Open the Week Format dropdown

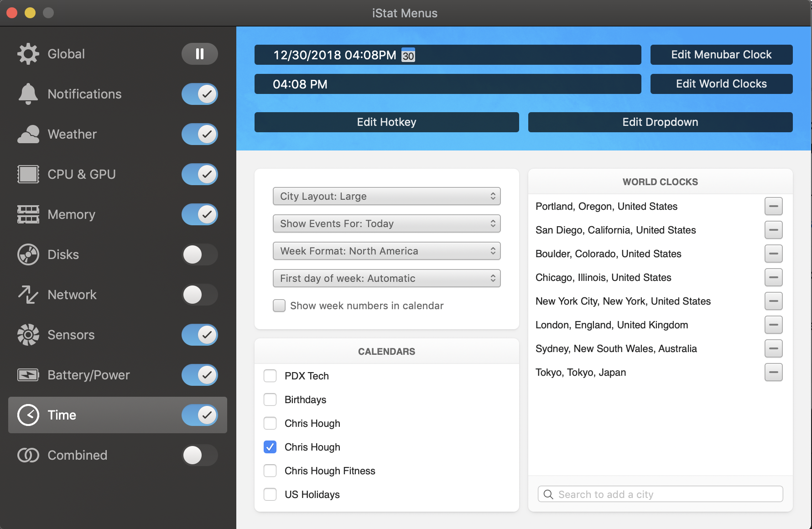click(x=387, y=251)
